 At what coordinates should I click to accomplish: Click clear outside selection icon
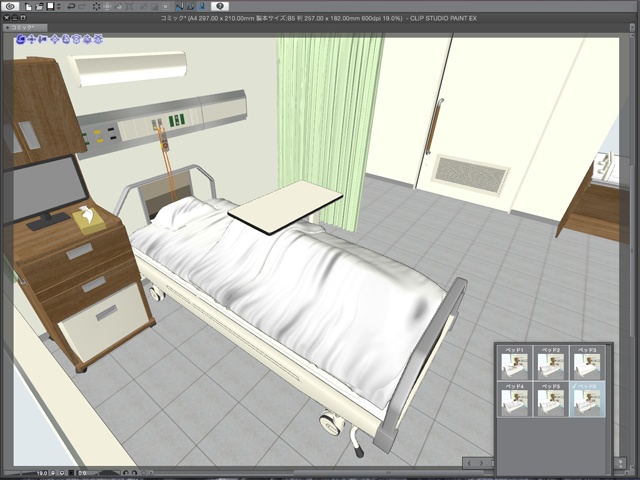(107, 7)
